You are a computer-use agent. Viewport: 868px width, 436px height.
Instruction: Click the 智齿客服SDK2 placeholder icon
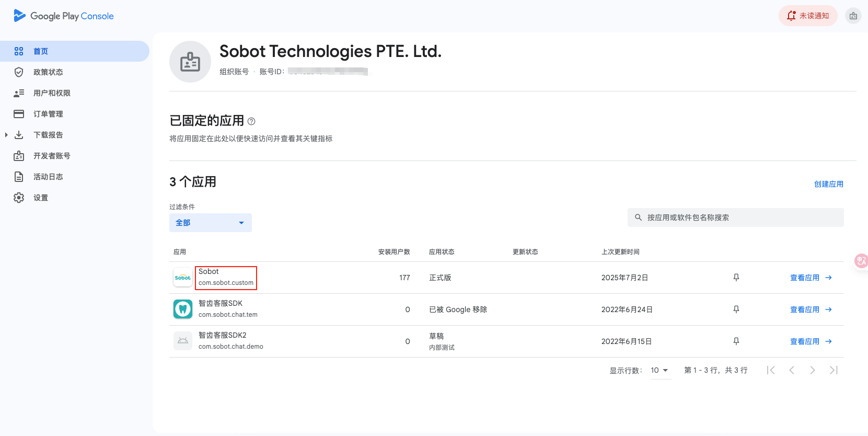[183, 341]
